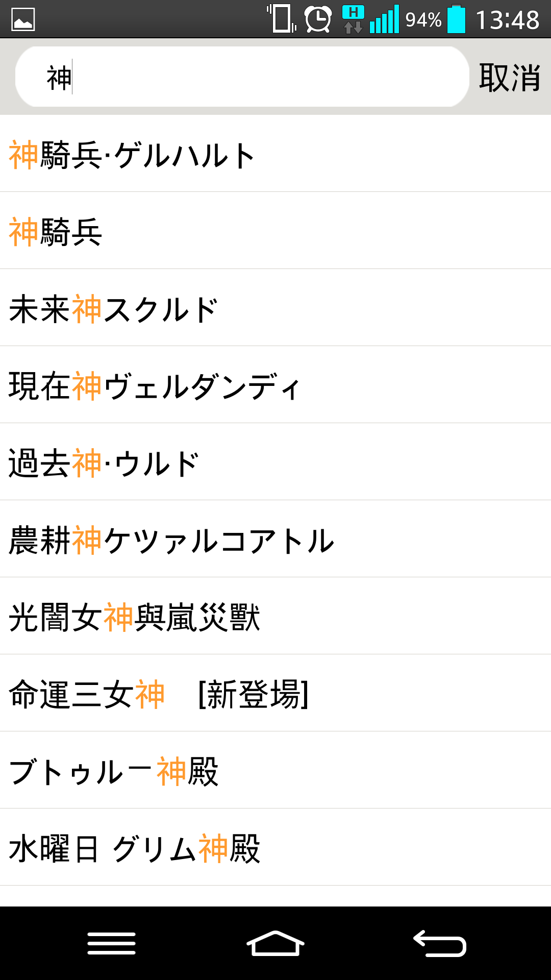Image resolution: width=551 pixels, height=980 pixels.
Task: Tap the alarm clock status icon
Action: click(x=318, y=19)
